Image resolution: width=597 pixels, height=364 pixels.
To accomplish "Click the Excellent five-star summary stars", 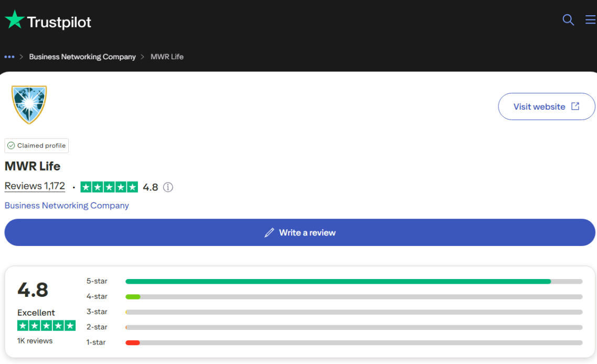I will (46, 326).
